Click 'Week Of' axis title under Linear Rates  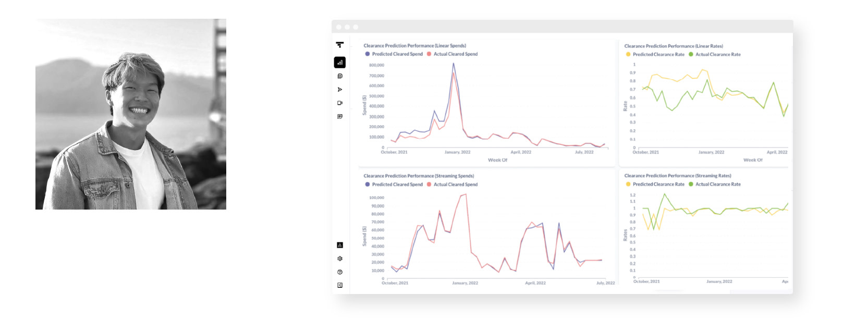pos(753,160)
